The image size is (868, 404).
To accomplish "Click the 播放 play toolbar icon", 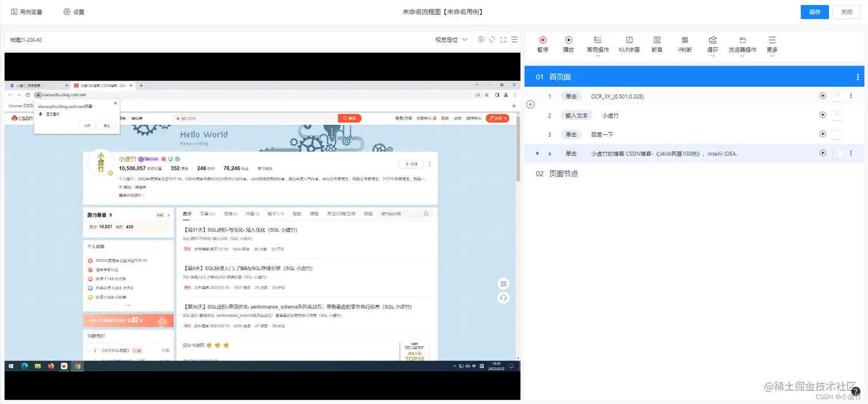I will [568, 40].
